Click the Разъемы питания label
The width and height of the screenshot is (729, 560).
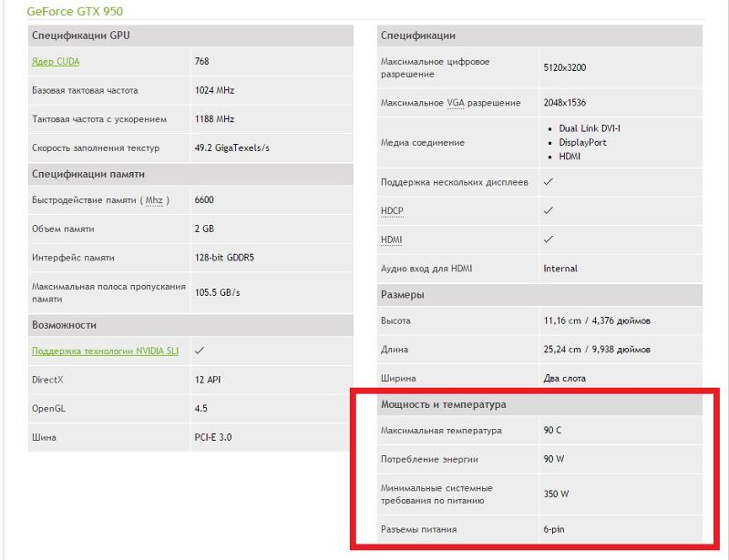pos(418,529)
